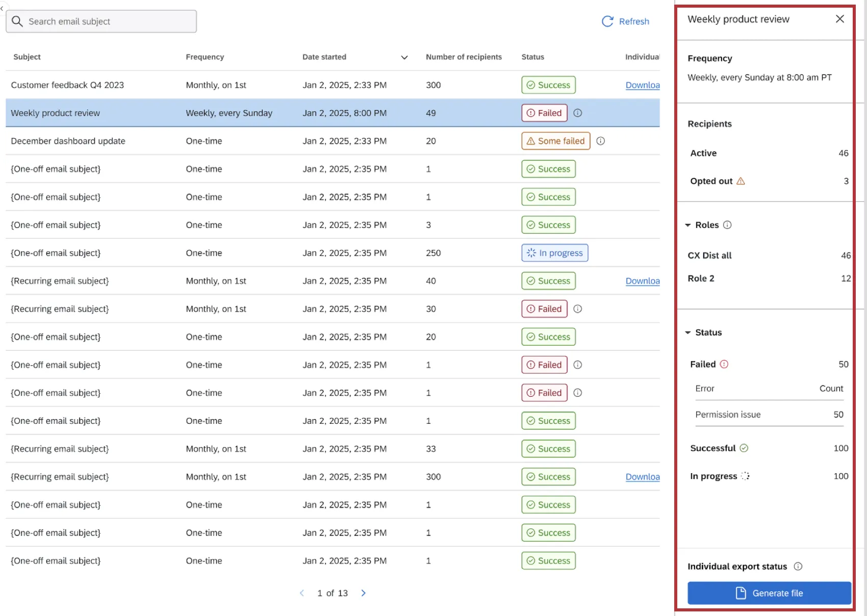Click the warning icon next to Opted out
867x616 pixels.
click(x=741, y=181)
